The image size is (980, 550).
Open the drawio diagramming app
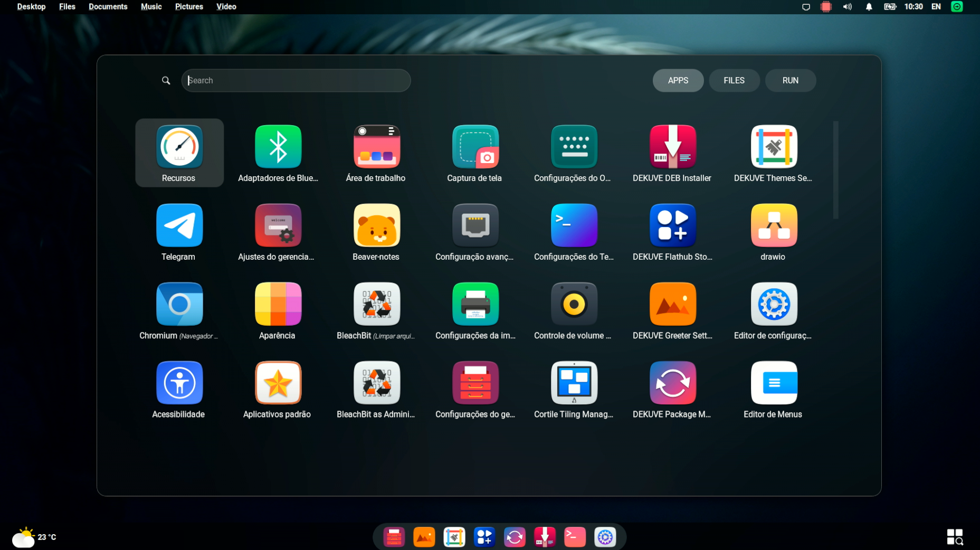[773, 232]
